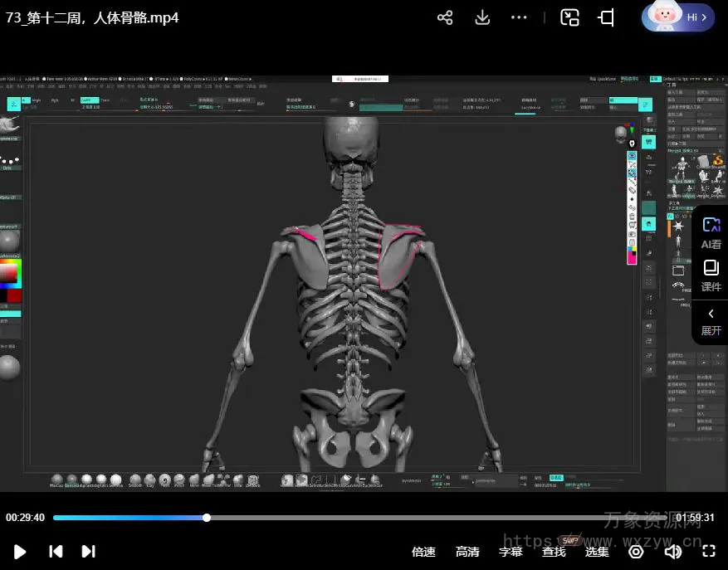The width and height of the screenshot is (728, 570).
Task: Expand the side panel with 展开
Action: (711, 321)
